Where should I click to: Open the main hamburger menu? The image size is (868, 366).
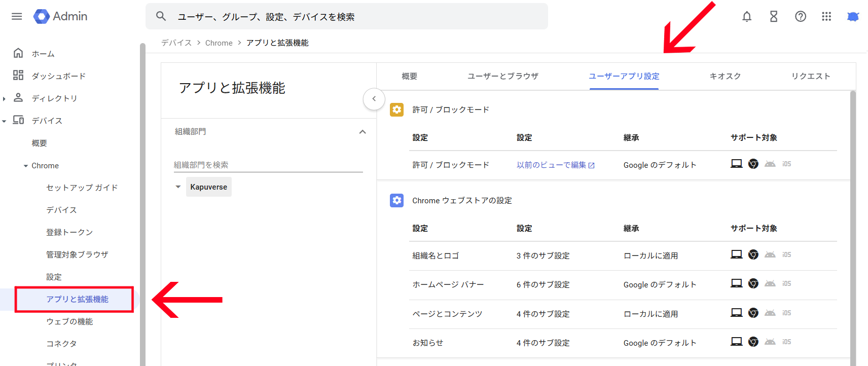(x=17, y=16)
